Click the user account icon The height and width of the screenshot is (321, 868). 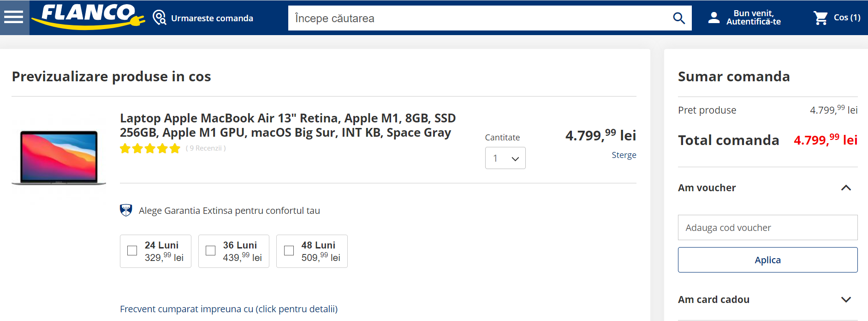[x=713, y=18]
